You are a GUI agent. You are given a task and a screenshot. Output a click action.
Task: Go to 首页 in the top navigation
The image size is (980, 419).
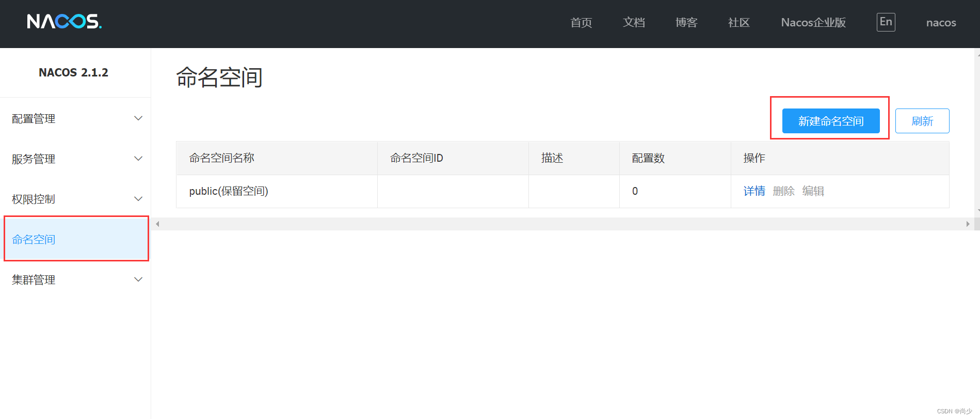point(581,22)
